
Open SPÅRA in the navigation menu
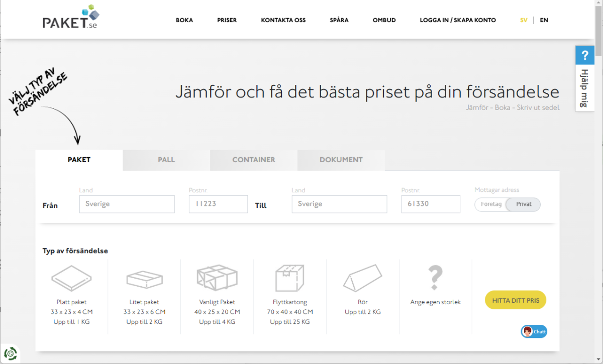(x=339, y=20)
